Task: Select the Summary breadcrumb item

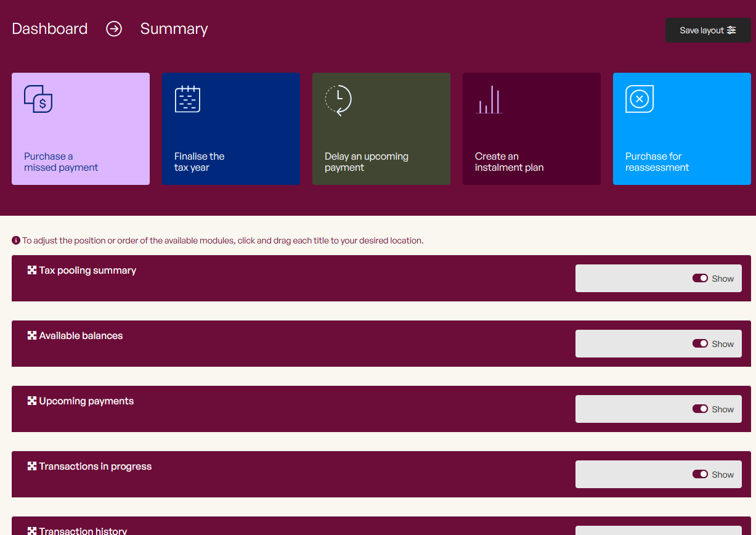Action: [174, 29]
